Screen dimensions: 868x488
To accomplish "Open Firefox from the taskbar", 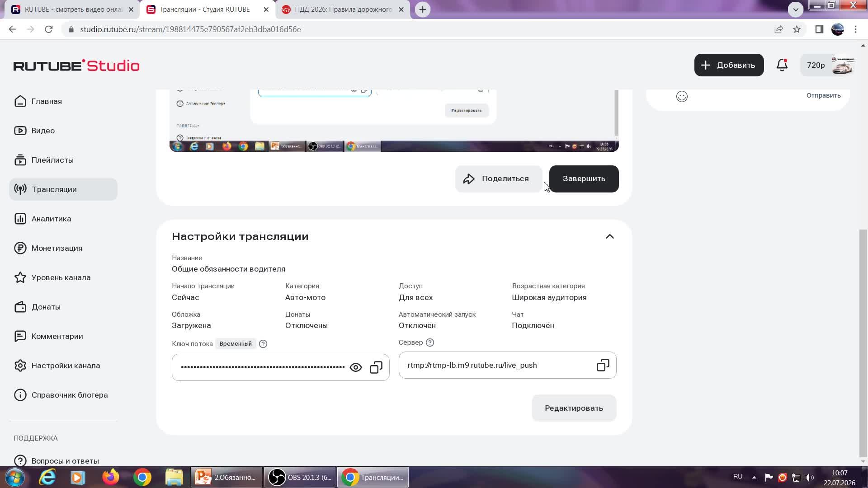I will point(110,478).
